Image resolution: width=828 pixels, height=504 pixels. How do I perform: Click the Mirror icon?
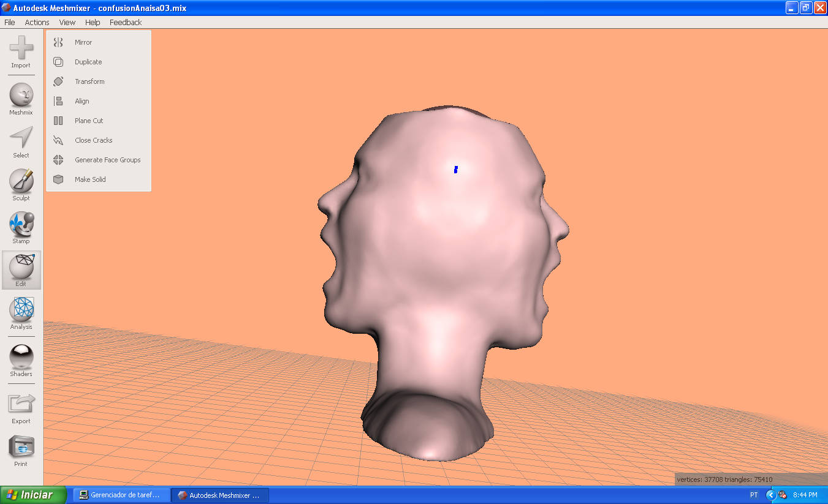(58, 42)
